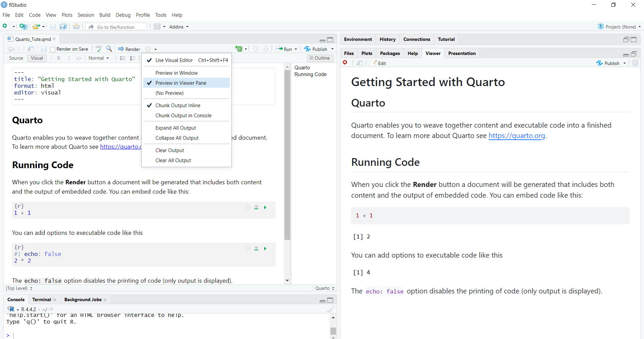Click the Go to file/function field
644x339 pixels.
[116, 27]
